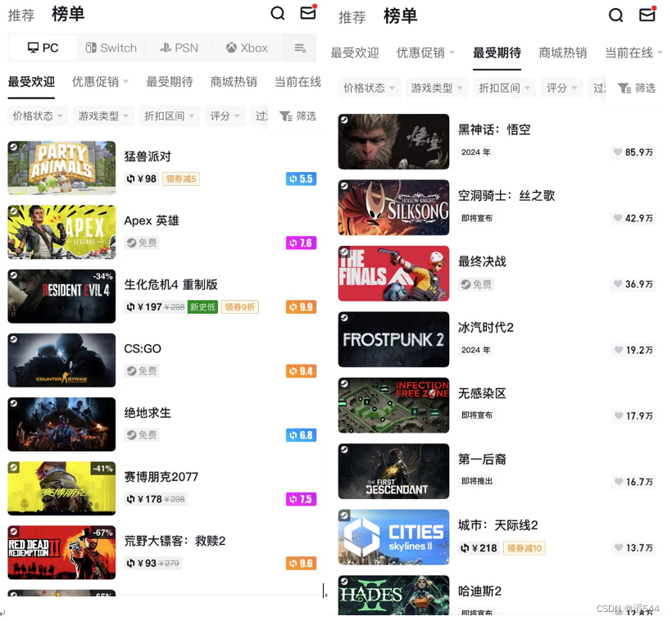Open the 绝地求生 game title
Image resolution: width=672 pixels, height=621 pixels.
[x=148, y=413]
